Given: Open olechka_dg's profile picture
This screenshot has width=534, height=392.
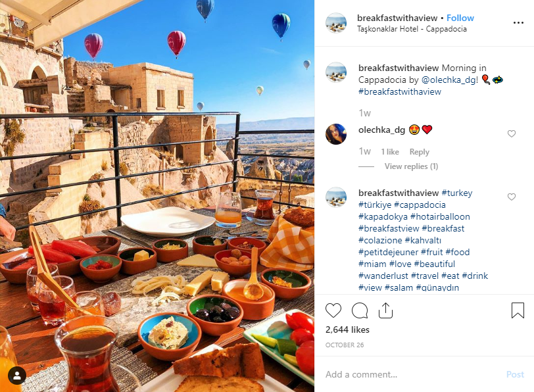Looking at the screenshot, I should [x=336, y=134].
